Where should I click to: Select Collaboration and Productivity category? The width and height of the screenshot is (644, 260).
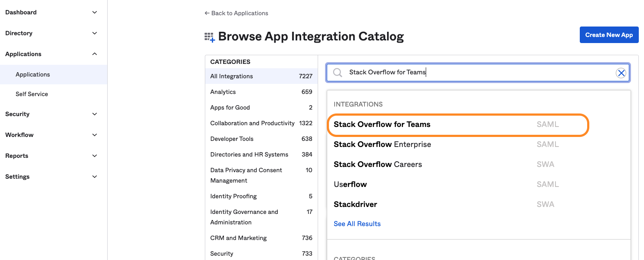point(261,123)
